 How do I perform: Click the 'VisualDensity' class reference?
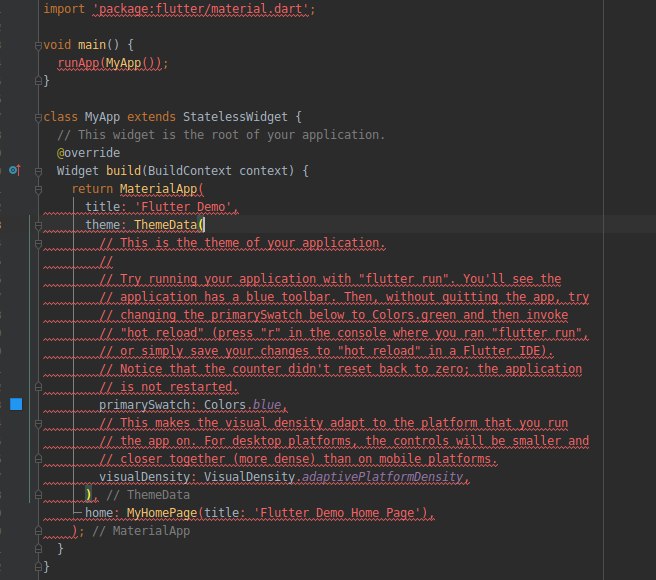(x=249, y=477)
